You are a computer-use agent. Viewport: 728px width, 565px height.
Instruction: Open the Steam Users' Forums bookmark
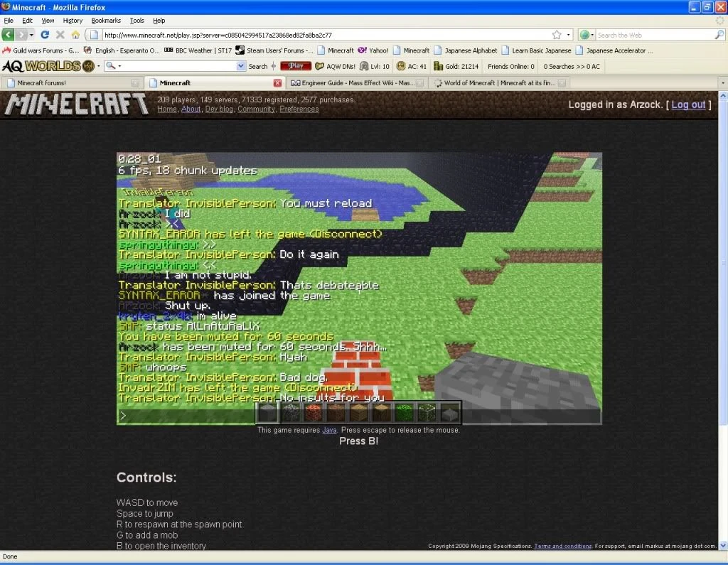(x=274, y=50)
